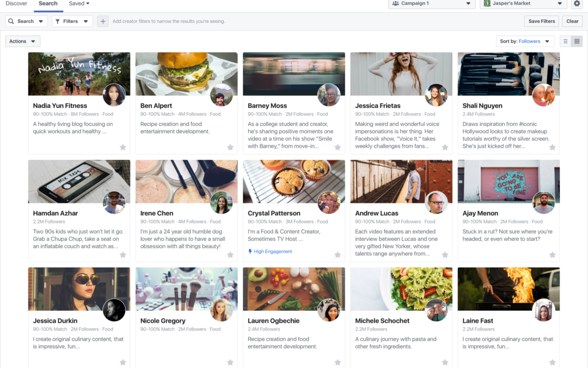This screenshot has width=588, height=368.
Task: Favorite Ajay Menon using the star icon
Action: pos(552,255)
